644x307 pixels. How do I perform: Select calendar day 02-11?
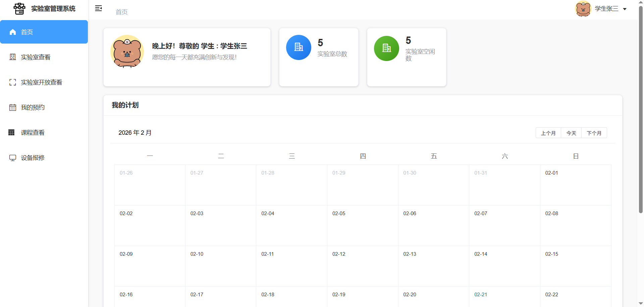(291, 266)
